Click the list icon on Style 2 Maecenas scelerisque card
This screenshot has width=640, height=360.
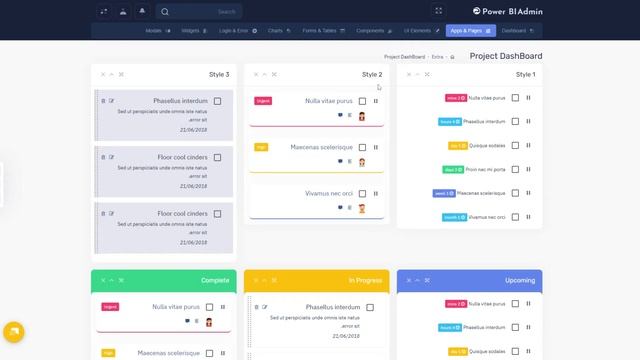[350, 162]
